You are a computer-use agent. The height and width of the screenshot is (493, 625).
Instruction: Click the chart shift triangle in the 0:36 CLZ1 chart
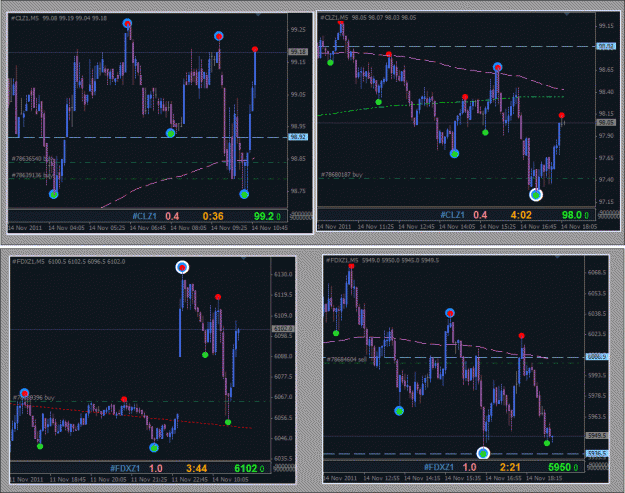click(x=258, y=15)
